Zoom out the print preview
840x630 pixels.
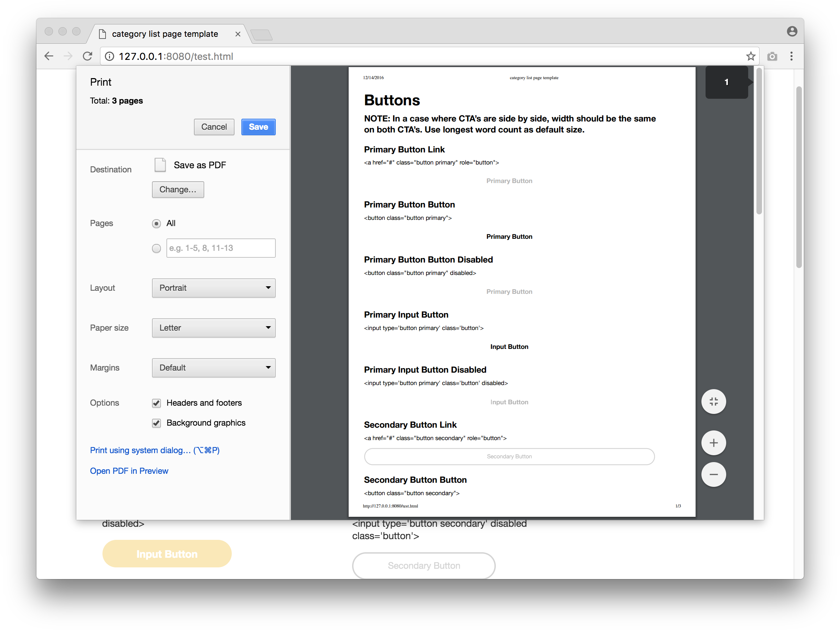click(713, 474)
